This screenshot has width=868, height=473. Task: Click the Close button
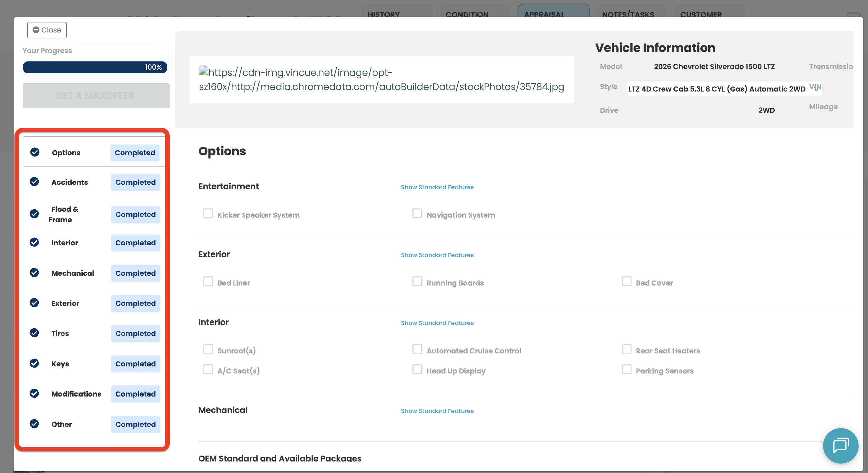coord(47,30)
